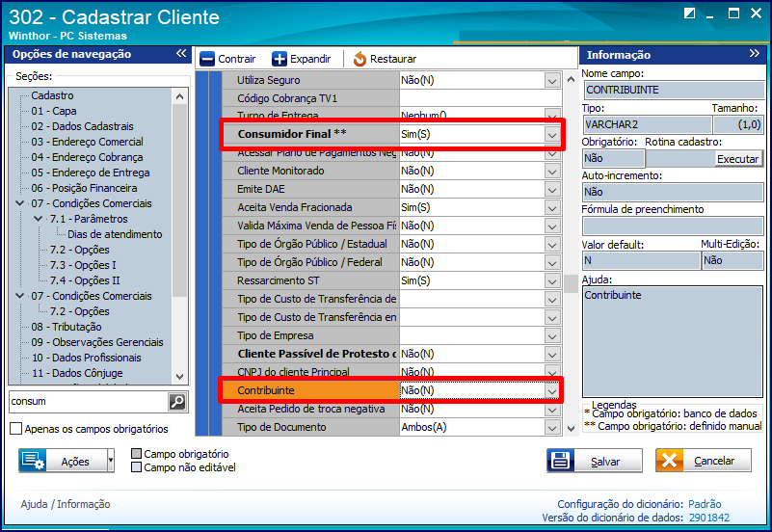Select 06 - Posição Financeira section

pos(84,188)
